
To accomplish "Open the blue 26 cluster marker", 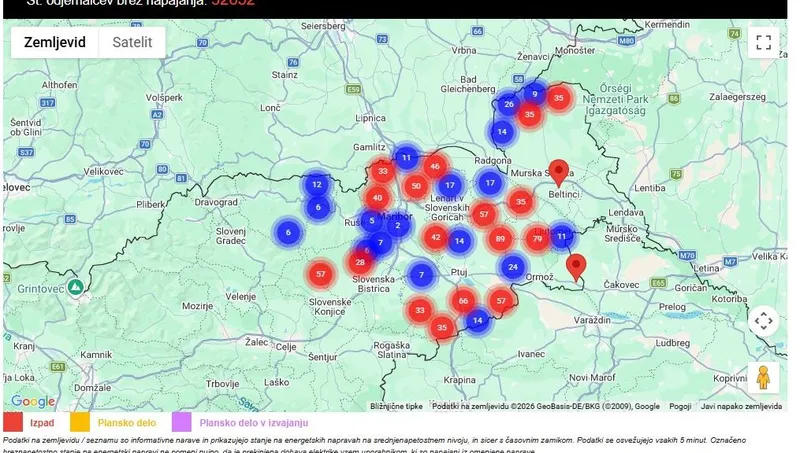I will click(x=509, y=104).
